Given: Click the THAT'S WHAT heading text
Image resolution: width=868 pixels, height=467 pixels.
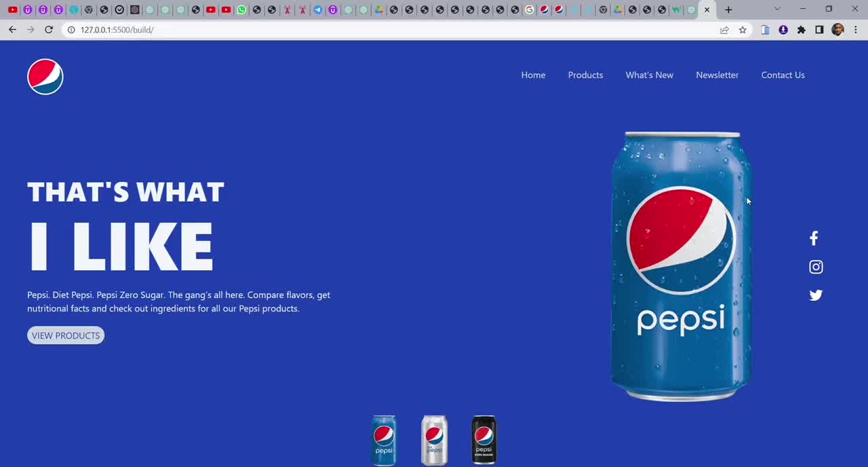Looking at the screenshot, I should click(x=125, y=192).
